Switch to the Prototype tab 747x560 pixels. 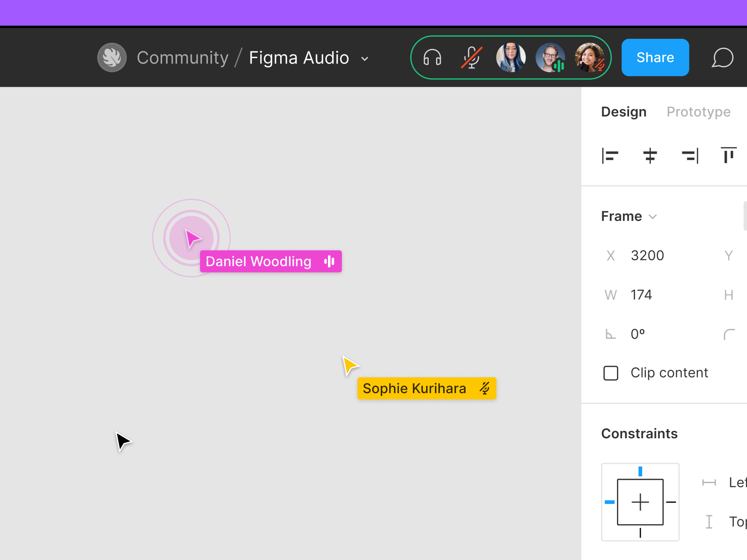tap(698, 112)
